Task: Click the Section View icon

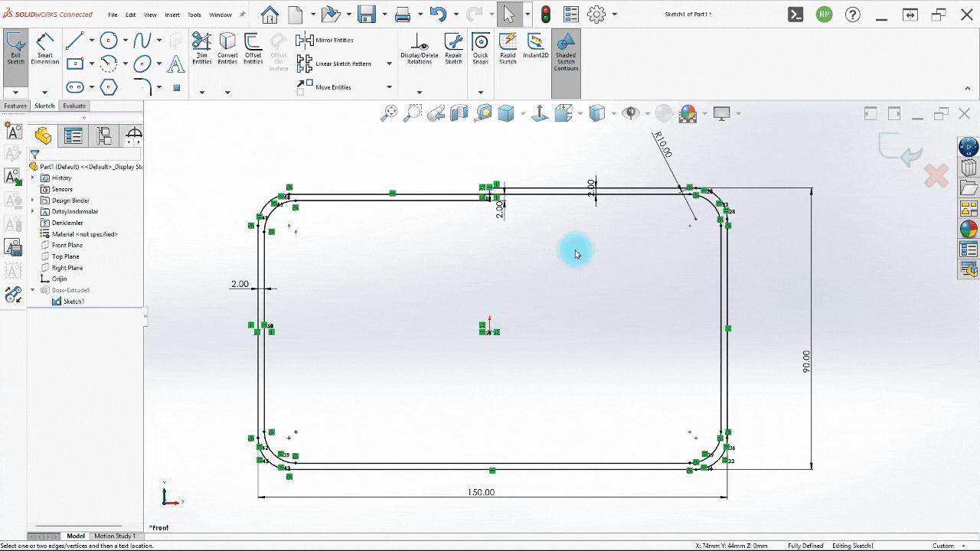Action: 459,113
